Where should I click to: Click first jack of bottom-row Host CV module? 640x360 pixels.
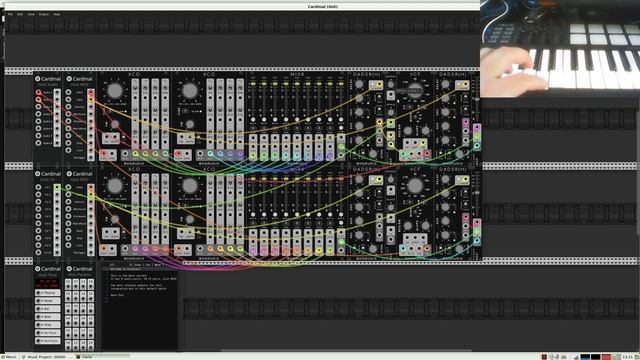tap(38, 187)
